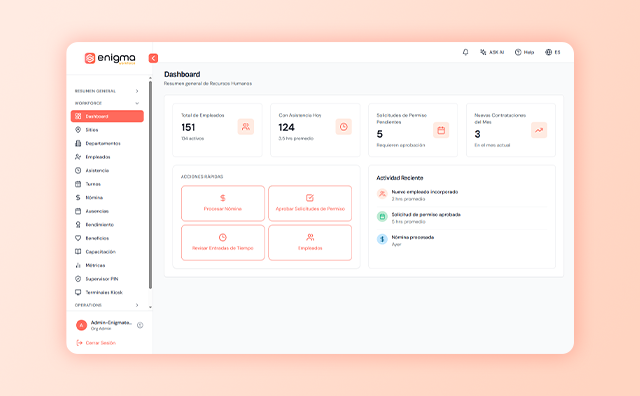Viewport: 640px width, 396px height.
Task: Click Revisar Entradas de Tiempo quick action
Action: [223, 242]
